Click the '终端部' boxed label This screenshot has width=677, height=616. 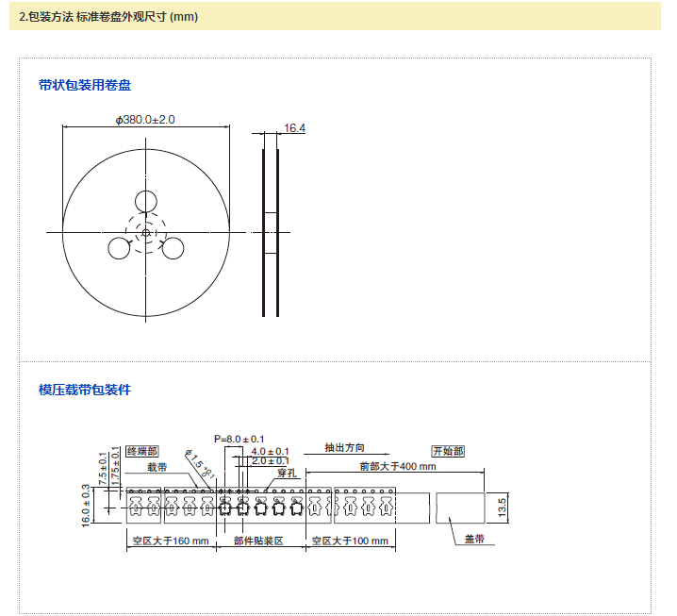[142, 451]
